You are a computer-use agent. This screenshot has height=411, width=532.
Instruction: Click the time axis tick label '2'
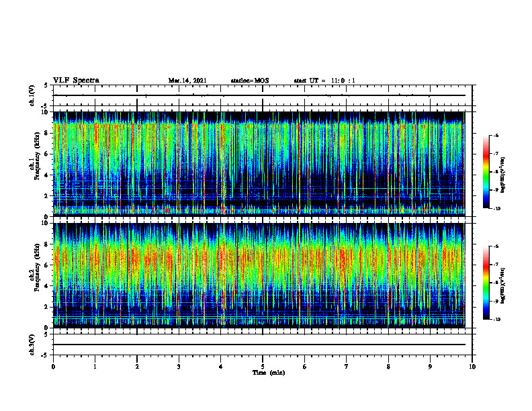137,367
